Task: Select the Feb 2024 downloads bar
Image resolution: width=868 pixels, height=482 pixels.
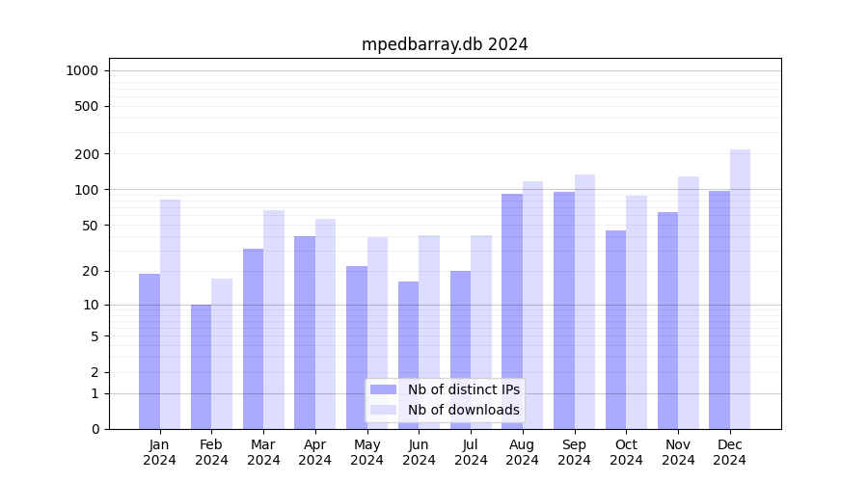Action: [x=222, y=354]
